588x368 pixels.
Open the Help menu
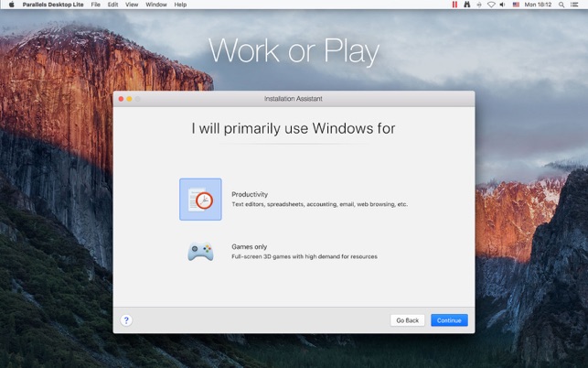coord(180,5)
